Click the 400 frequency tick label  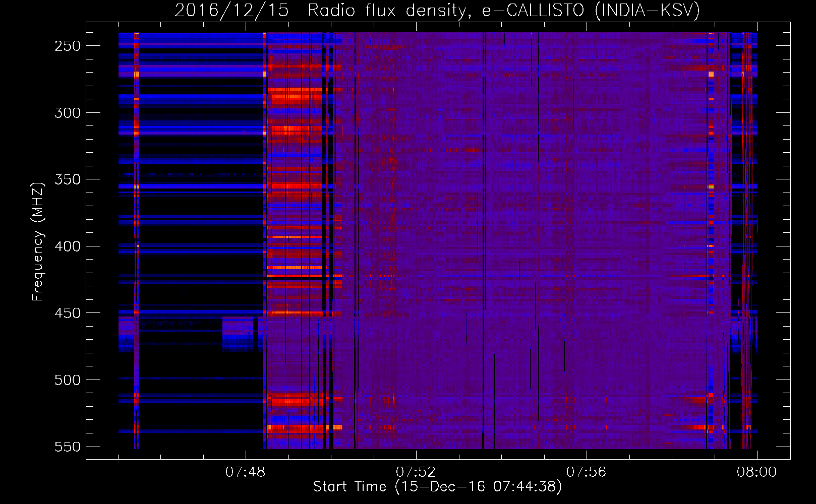click(x=68, y=246)
